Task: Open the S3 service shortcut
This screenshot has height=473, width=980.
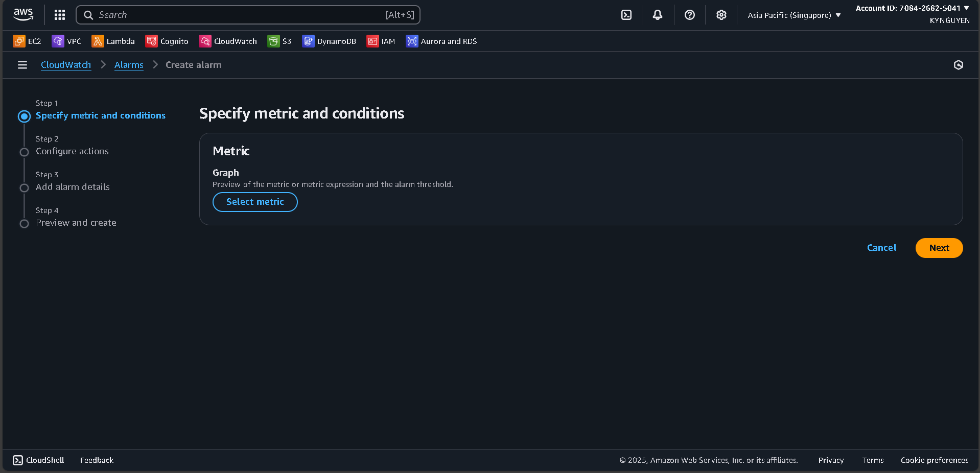Action: [279, 41]
